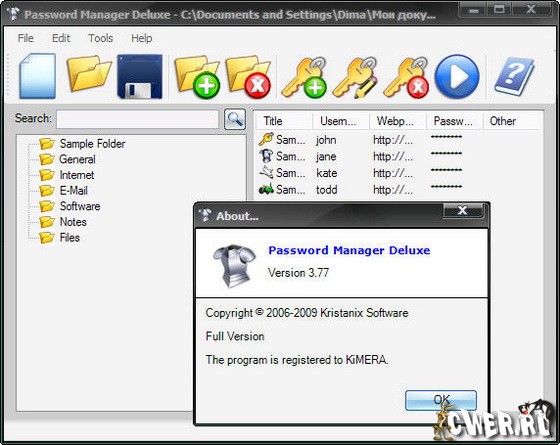Close the About dialog with X

click(463, 210)
